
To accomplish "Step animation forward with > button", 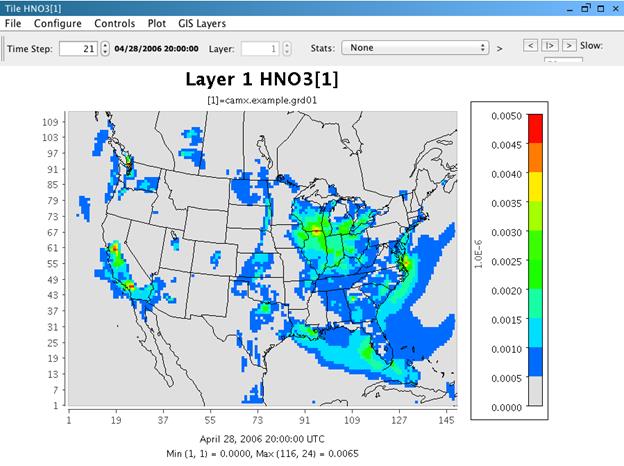I will tap(569, 45).
